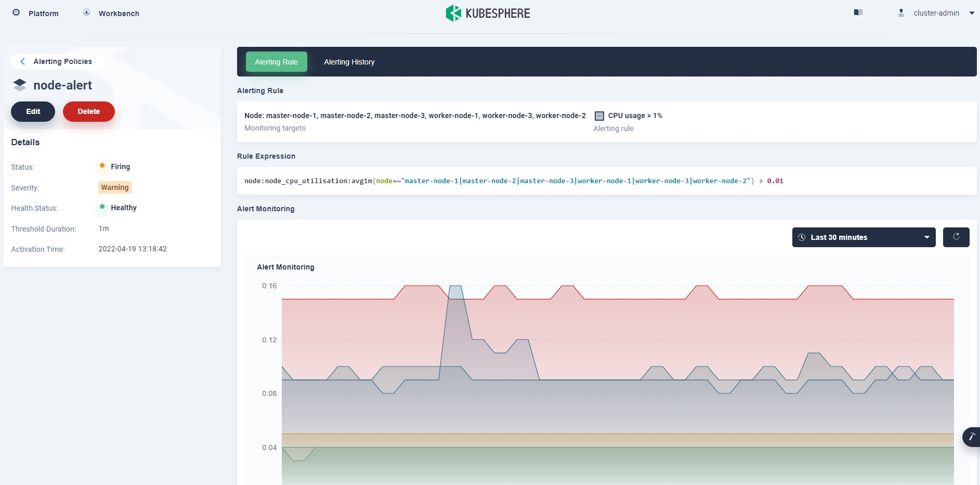Switch to the Alerting History tab
Image resolution: width=980 pixels, height=485 pixels.
click(x=349, y=62)
